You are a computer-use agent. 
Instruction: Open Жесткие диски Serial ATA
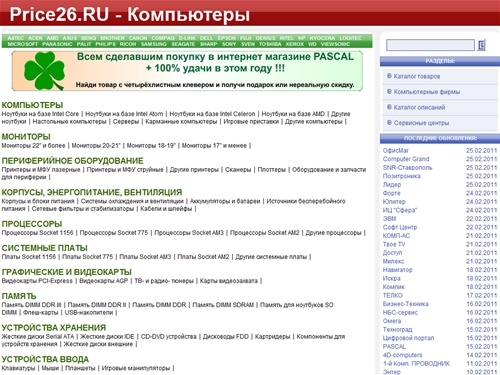click(x=38, y=337)
